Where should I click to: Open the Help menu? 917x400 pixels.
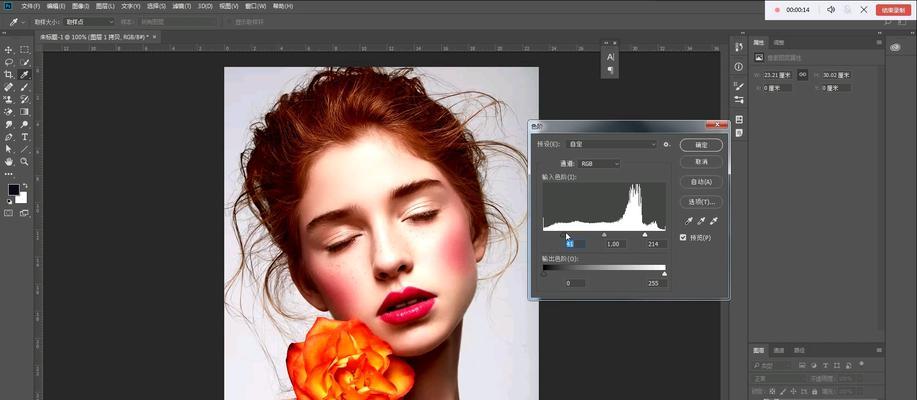tap(283, 6)
